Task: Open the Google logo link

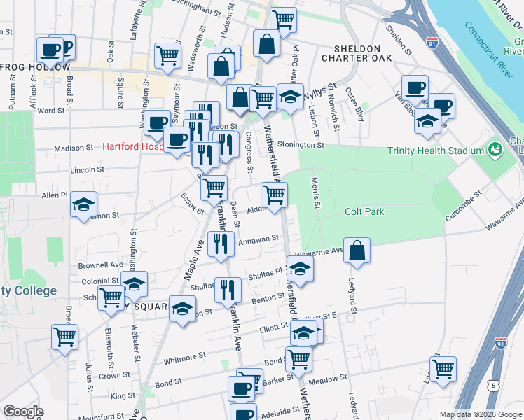Action: tap(23, 412)
